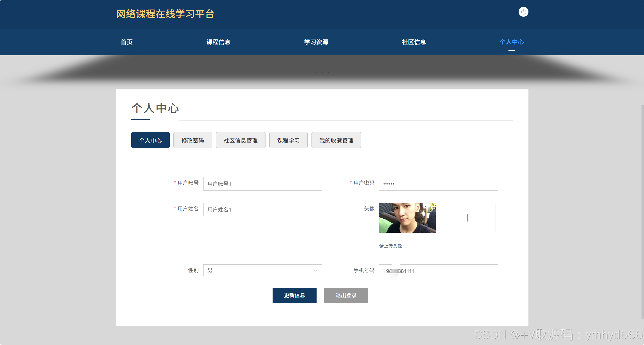This screenshot has width=644, height=345.
Task: Select the active 个人中心 tab button
Action: point(150,140)
